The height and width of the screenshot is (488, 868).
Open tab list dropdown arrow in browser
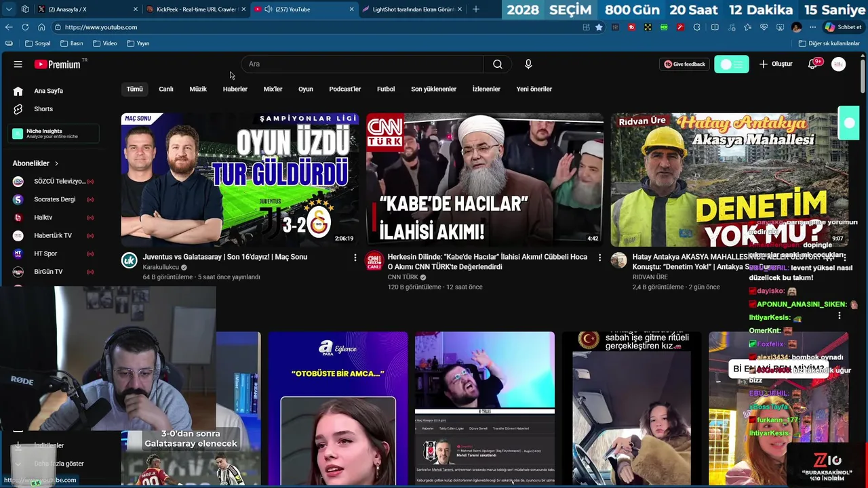coord(9,9)
